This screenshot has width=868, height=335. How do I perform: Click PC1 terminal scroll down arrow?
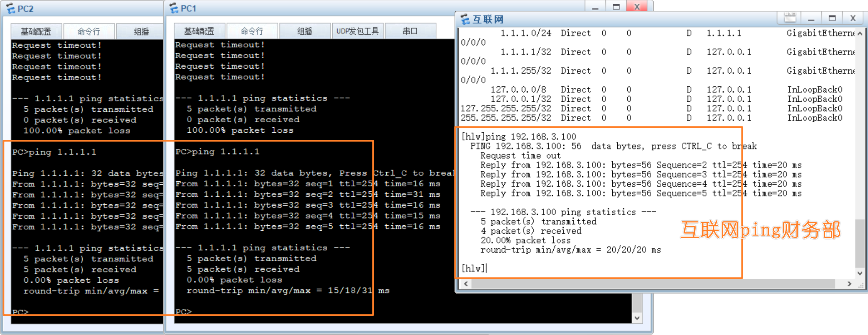637,318
